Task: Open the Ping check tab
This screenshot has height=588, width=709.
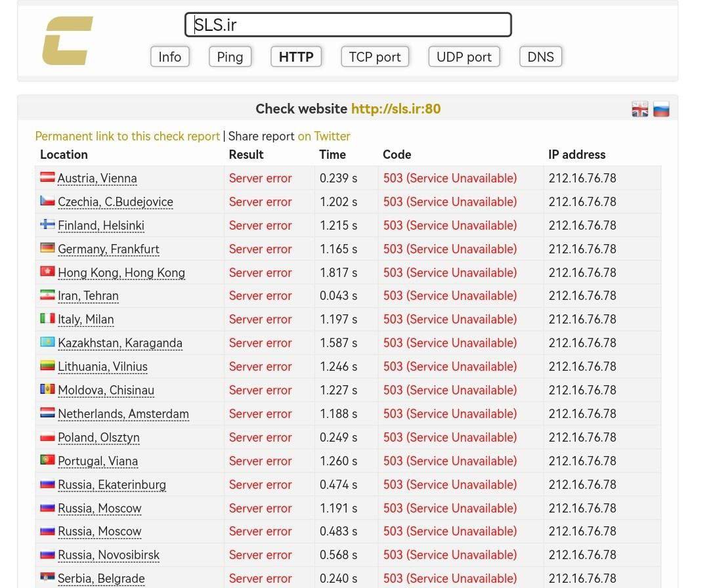Action: (230, 57)
